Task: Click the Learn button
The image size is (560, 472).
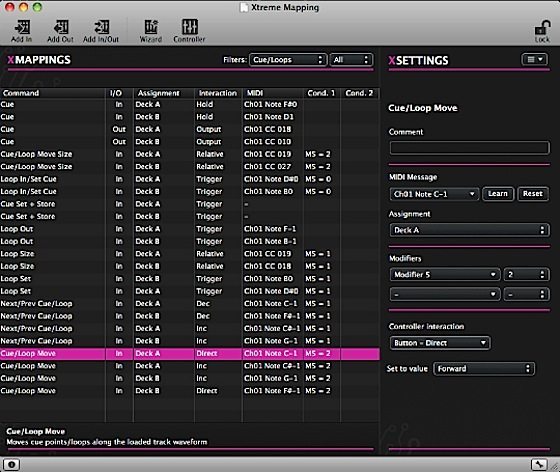Action: [498, 194]
